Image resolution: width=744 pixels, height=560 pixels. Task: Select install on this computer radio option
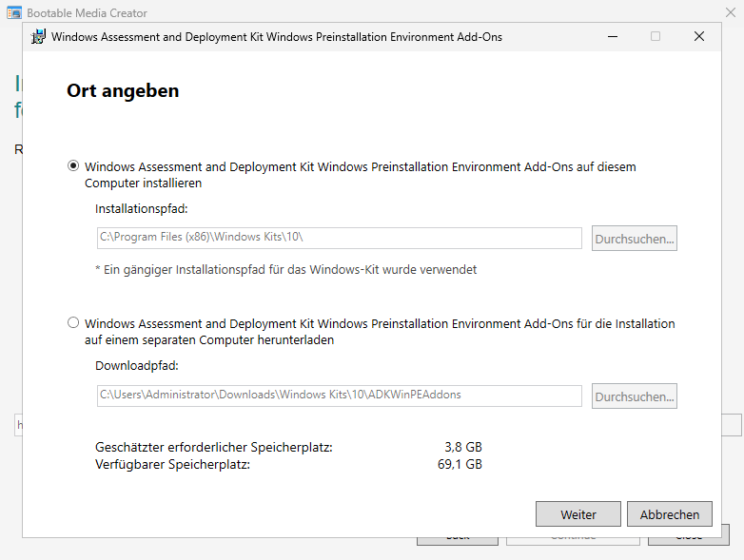click(x=73, y=166)
